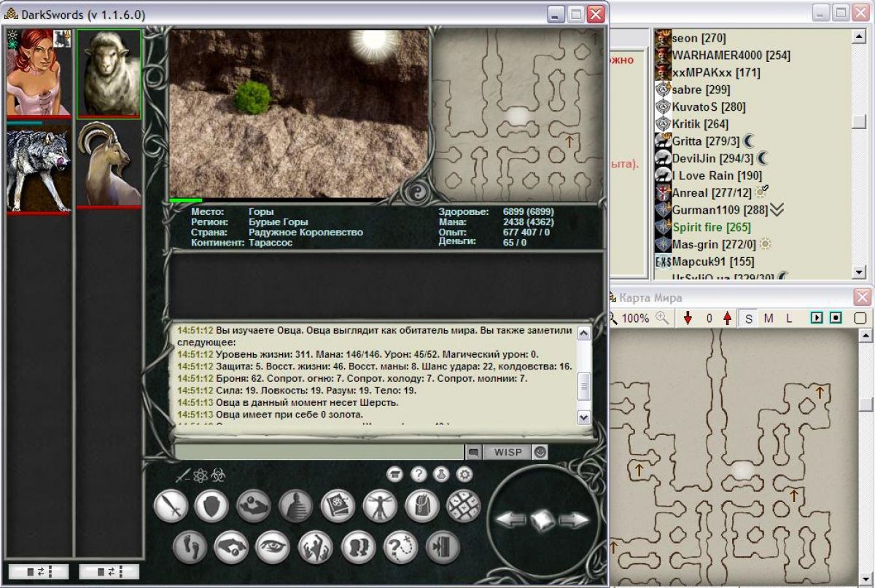Open the backpack inventory icon
Screen dimensions: 875x588
pos(422,505)
